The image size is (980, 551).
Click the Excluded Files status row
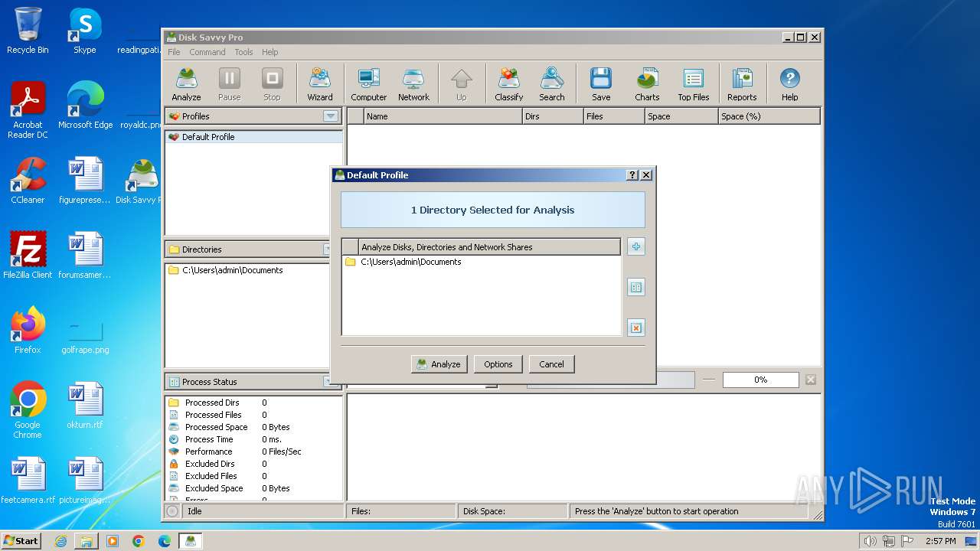click(253, 476)
